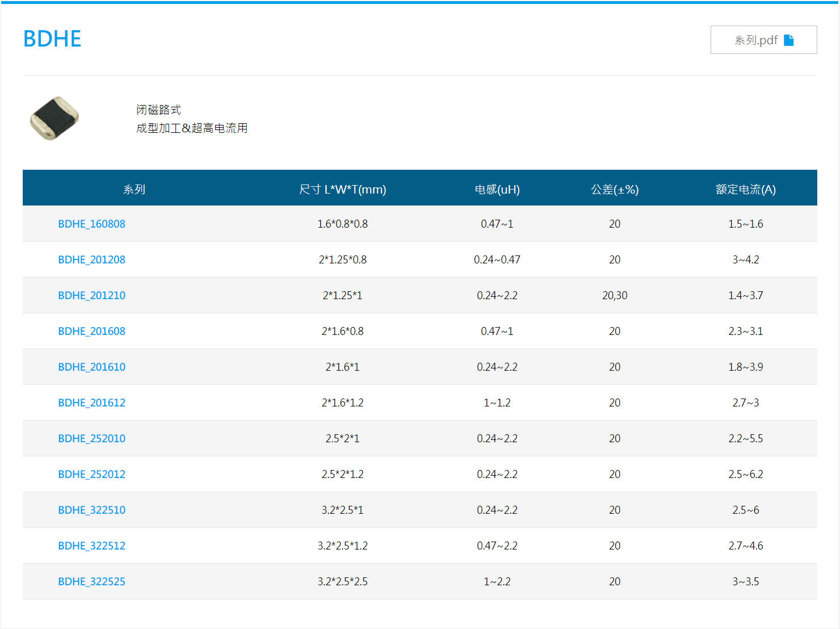Open the BDHE_322525 series link
Viewport: 840px width, 629px height.
tap(91, 581)
